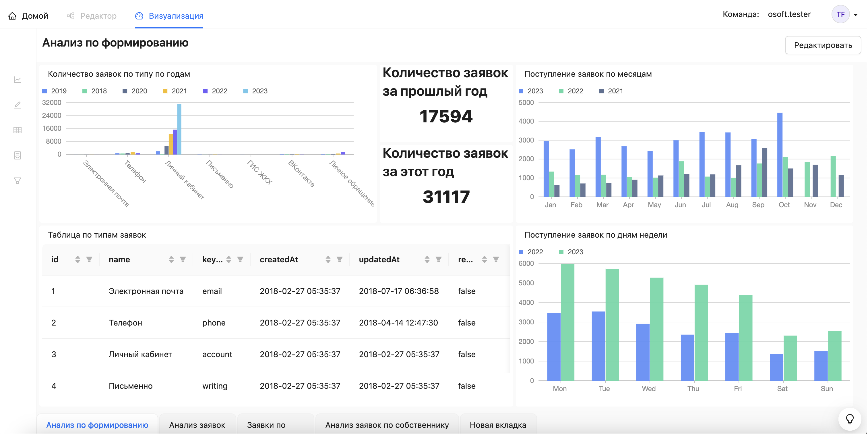Click the 2023 light blue legend swatch

click(x=246, y=91)
